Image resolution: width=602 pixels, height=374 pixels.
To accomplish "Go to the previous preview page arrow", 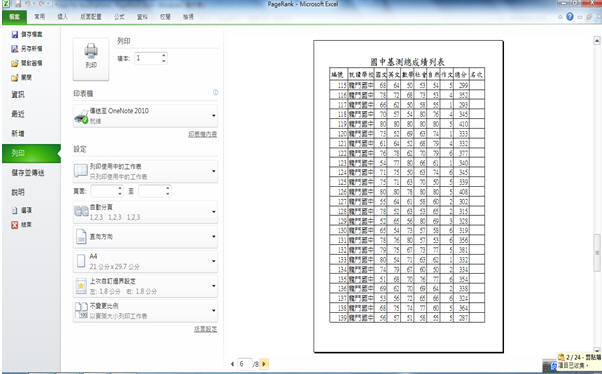I will click(232, 364).
